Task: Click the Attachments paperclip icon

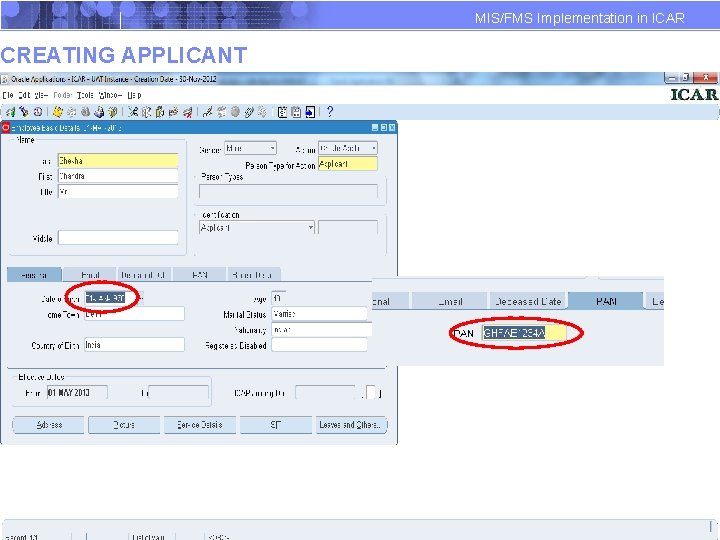Action: (x=249, y=112)
